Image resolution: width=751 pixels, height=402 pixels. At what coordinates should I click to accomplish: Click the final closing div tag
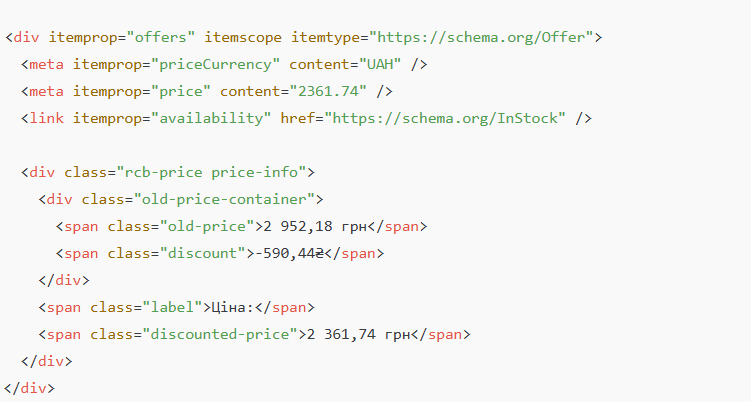click(x=29, y=388)
